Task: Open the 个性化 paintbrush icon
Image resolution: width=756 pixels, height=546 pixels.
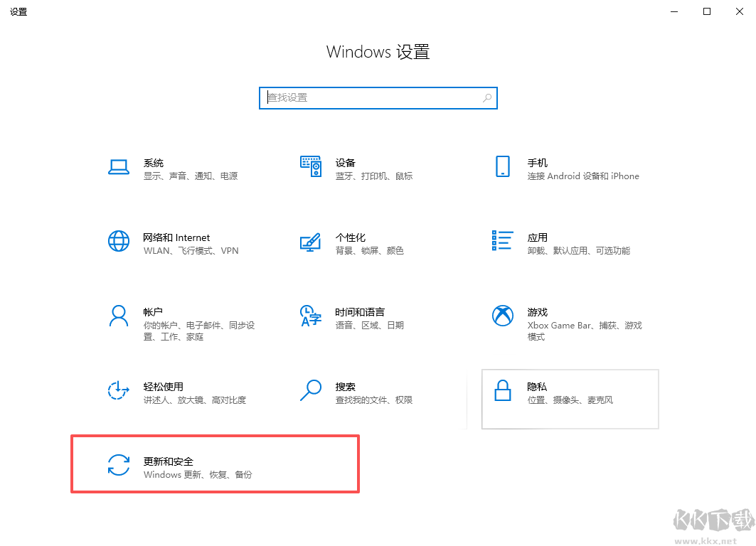Action: coord(311,242)
